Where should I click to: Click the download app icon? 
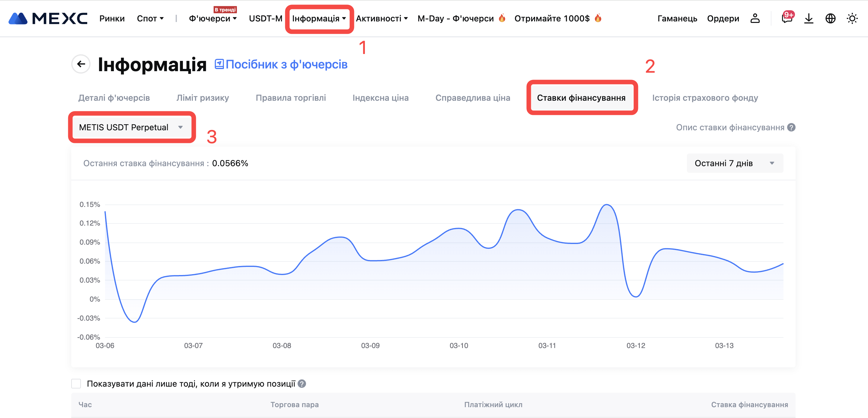point(808,18)
